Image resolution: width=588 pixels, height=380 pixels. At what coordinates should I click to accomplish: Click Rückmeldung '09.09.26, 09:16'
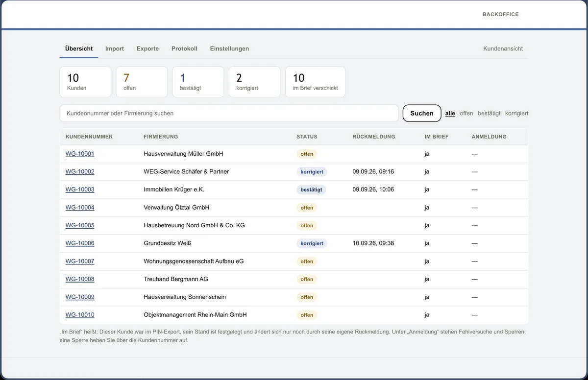point(373,171)
